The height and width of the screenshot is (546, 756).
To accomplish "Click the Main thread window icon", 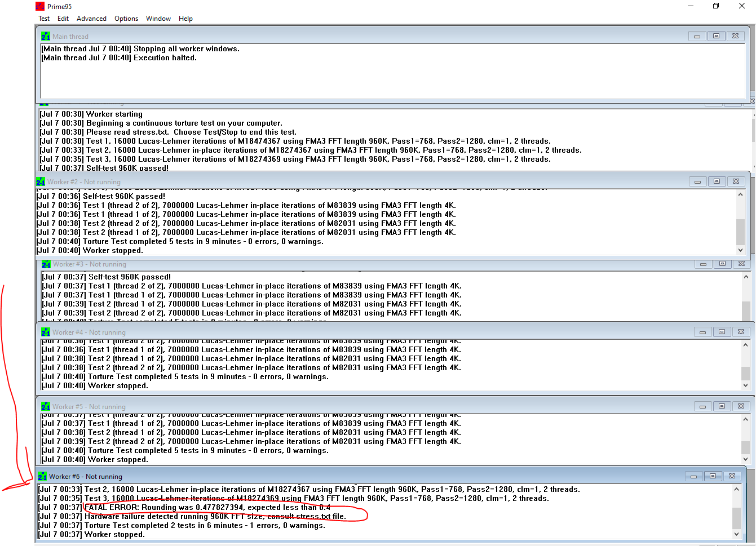I will 46,36.
